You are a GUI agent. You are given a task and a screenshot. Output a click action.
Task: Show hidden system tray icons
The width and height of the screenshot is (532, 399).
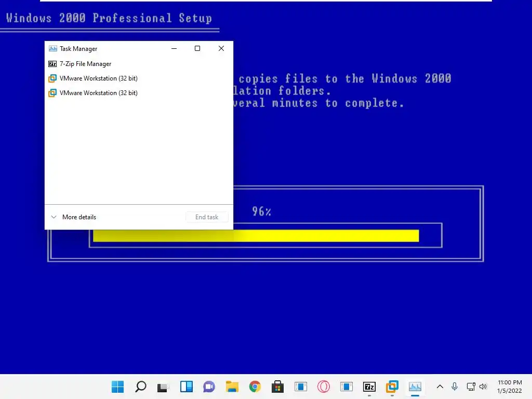pyautogui.click(x=440, y=387)
